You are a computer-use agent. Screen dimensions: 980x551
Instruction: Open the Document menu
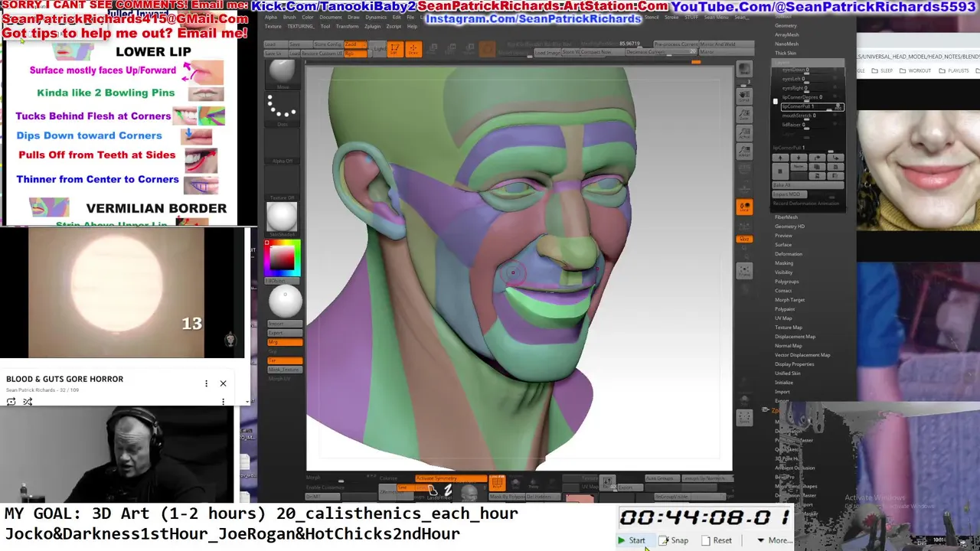331,17
